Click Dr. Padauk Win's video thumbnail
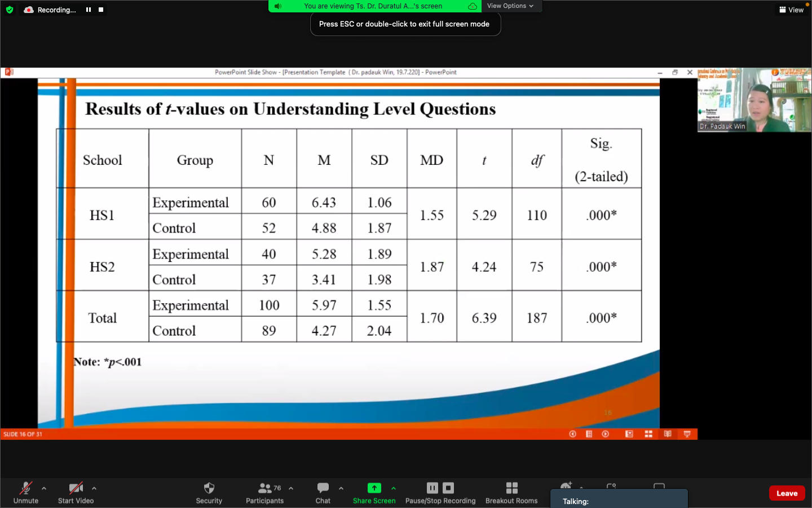This screenshot has width=812, height=508. coord(754,100)
